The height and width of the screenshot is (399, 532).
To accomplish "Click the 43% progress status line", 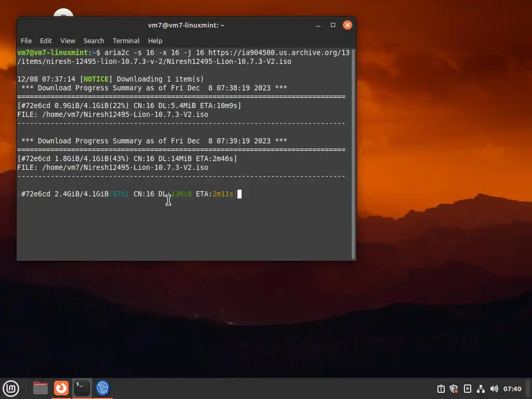I will pos(127,158).
